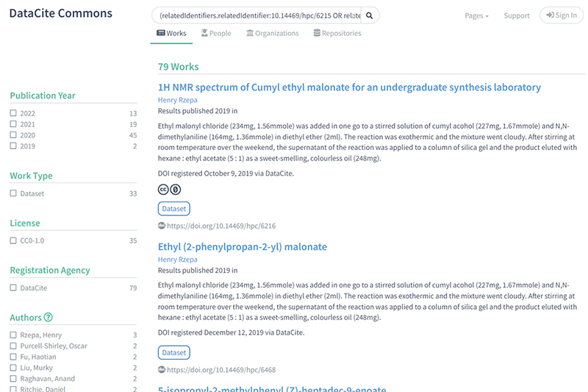This screenshot has width=588, height=392.
Task: Switch to the People tab
Action: click(216, 33)
